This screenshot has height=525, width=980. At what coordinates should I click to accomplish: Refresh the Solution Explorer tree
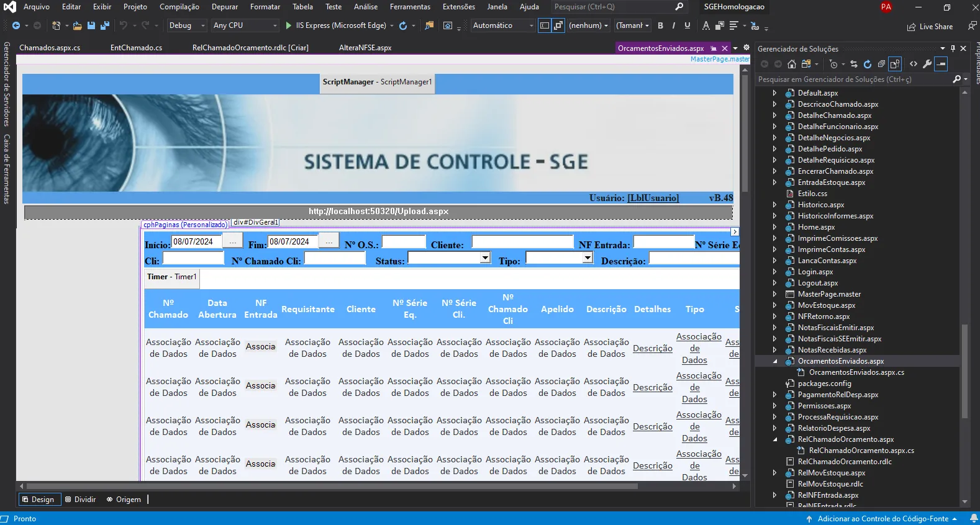[x=868, y=64]
